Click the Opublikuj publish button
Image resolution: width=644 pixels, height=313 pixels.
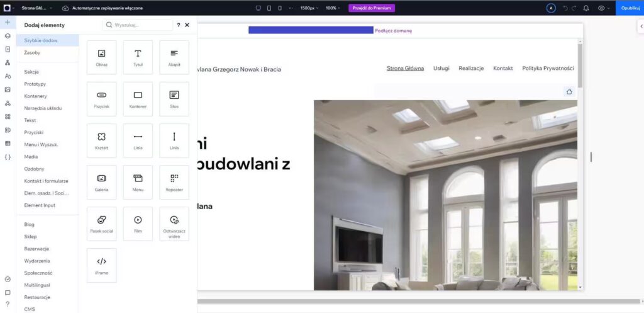(630, 8)
